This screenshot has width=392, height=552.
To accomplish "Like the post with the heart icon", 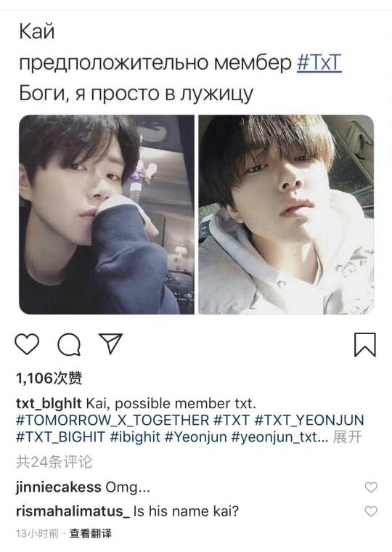I will tap(27, 344).
